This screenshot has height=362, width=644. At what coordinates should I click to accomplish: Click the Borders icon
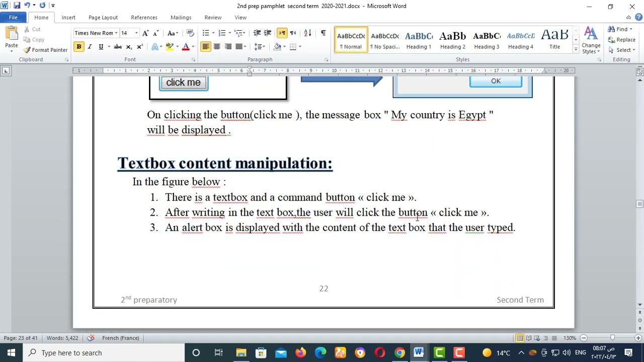293,47
